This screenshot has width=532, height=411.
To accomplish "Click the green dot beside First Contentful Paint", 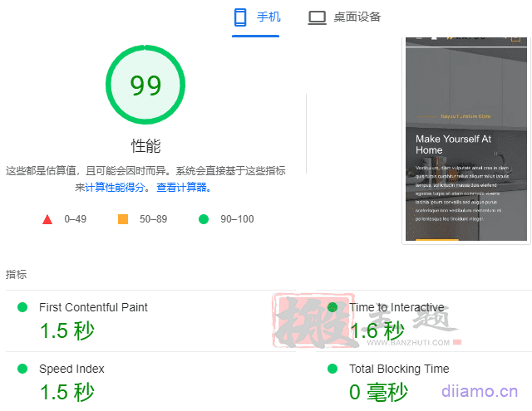I will pos(22,307).
